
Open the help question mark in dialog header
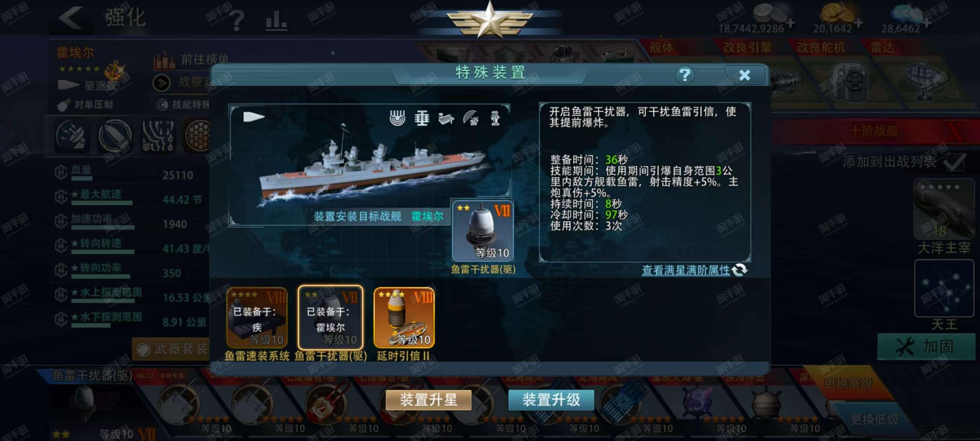click(x=685, y=75)
